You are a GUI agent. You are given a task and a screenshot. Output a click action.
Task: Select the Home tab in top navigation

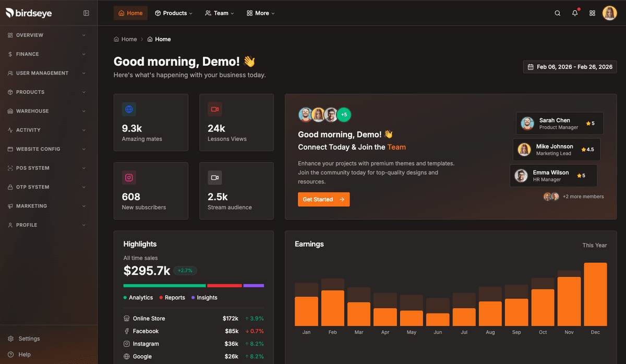[130, 13]
